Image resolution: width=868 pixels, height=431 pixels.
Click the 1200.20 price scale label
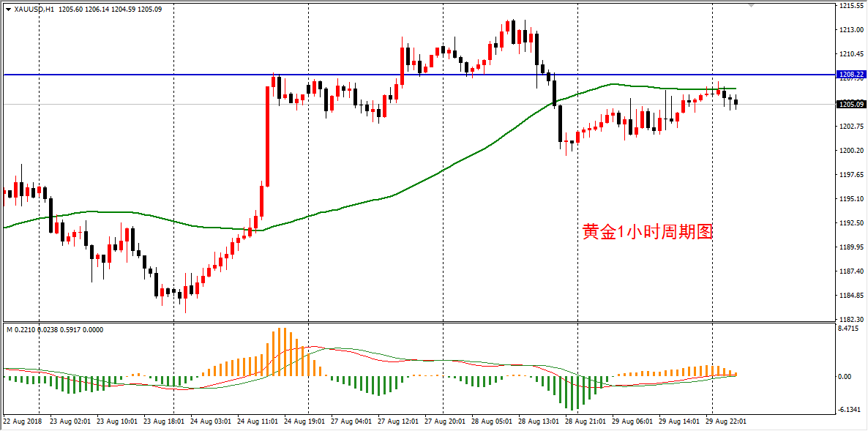tap(850, 151)
